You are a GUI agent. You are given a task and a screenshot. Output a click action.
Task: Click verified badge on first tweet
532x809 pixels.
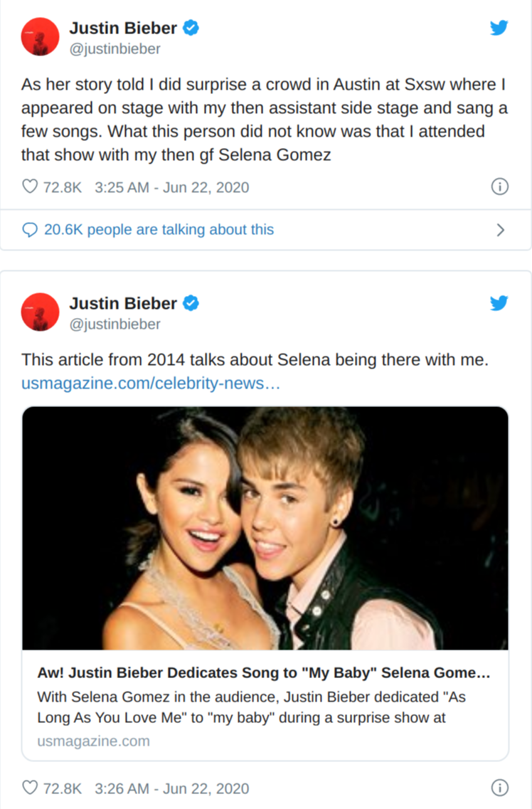(191, 28)
